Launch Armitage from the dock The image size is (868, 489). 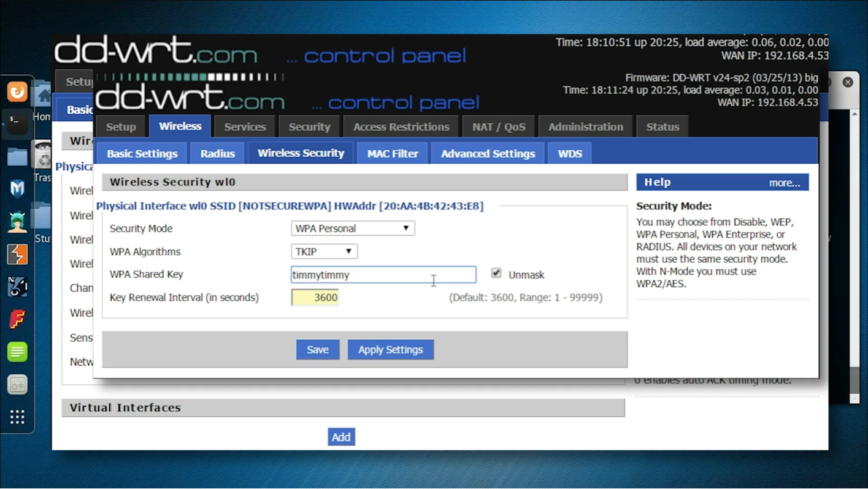[x=17, y=221]
